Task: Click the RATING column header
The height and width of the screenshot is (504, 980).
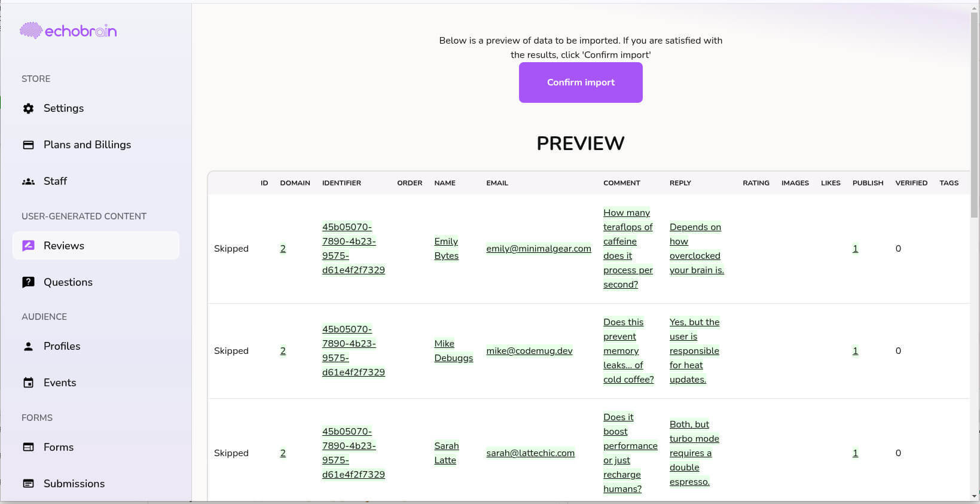Action: pos(756,183)
